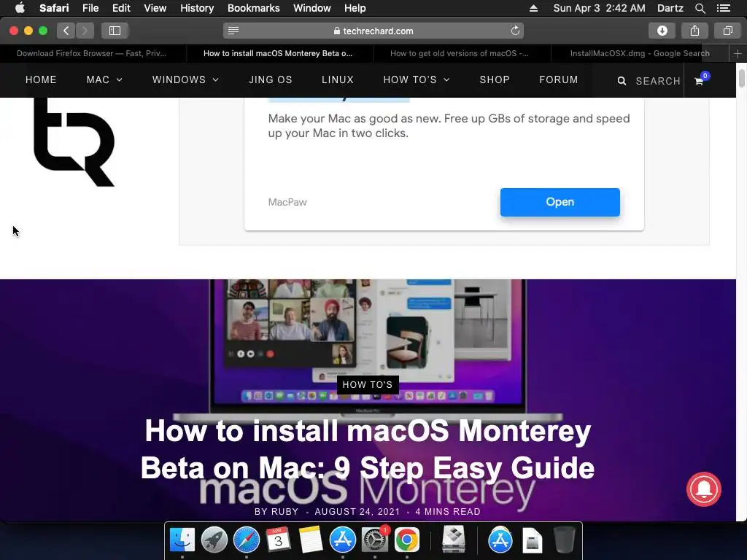Open the Safari application menu

[54, 8]
